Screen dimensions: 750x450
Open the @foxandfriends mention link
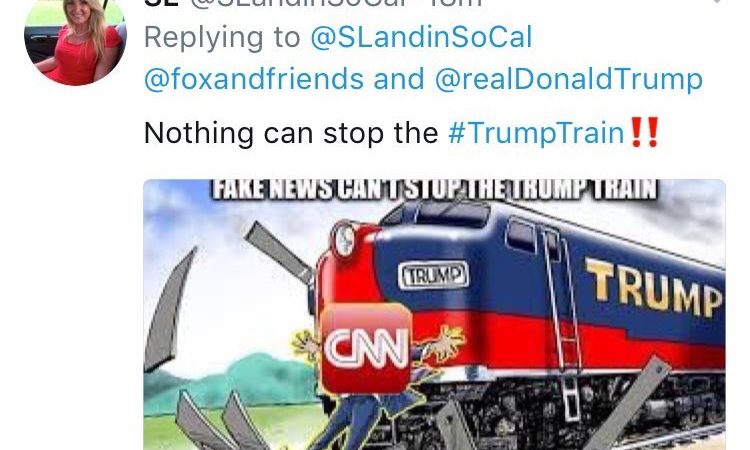(x=254, y=79)
